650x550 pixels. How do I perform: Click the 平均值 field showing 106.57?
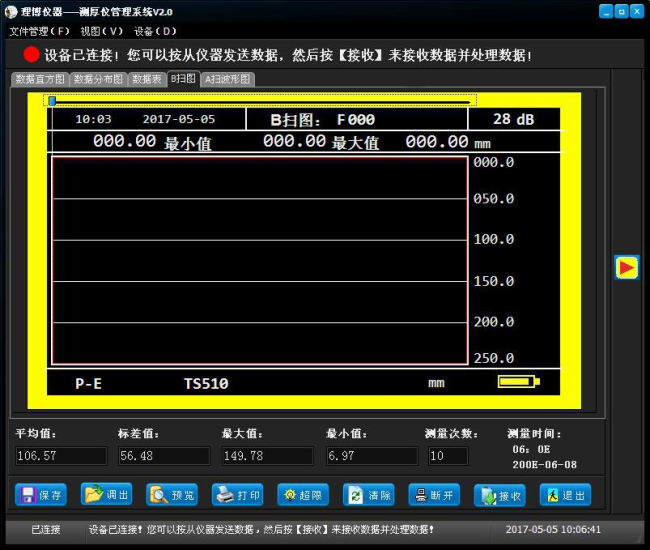pyautogui.click(x=60, y=456)
